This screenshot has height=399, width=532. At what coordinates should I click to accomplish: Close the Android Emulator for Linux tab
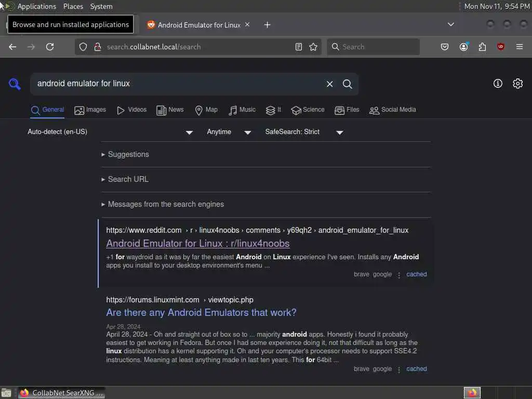tap(247, 24)
